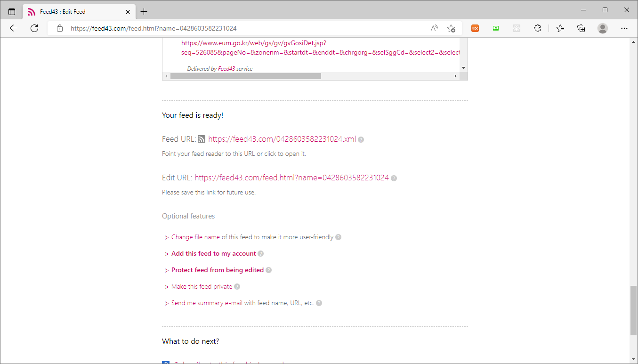Add page to favorites star icon
Screen dimensions: 638x364
tap(451, 28)
